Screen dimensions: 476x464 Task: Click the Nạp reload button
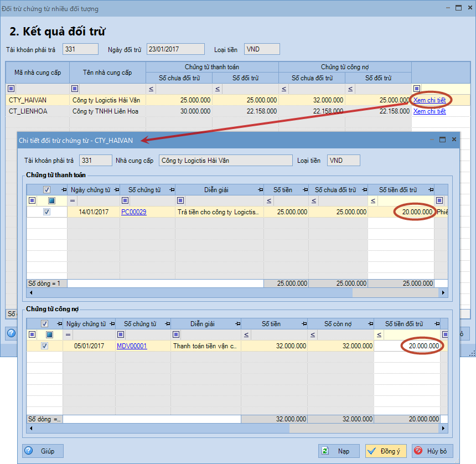(x=339, y=451)
